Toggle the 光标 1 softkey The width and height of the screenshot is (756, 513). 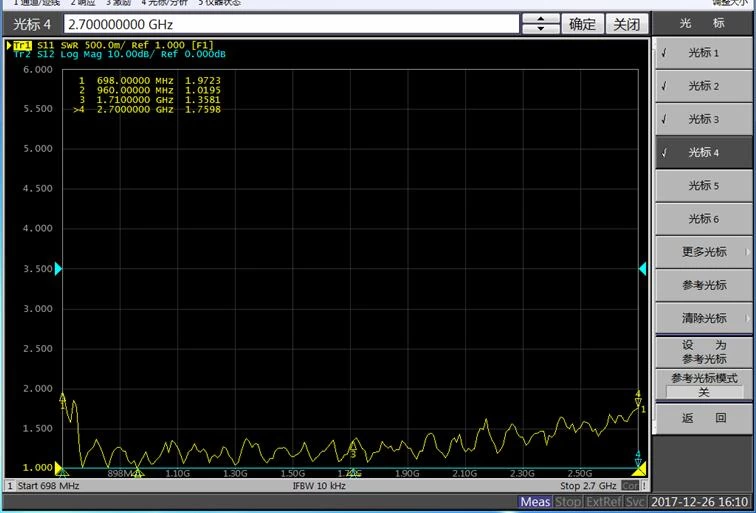point(703,53)
